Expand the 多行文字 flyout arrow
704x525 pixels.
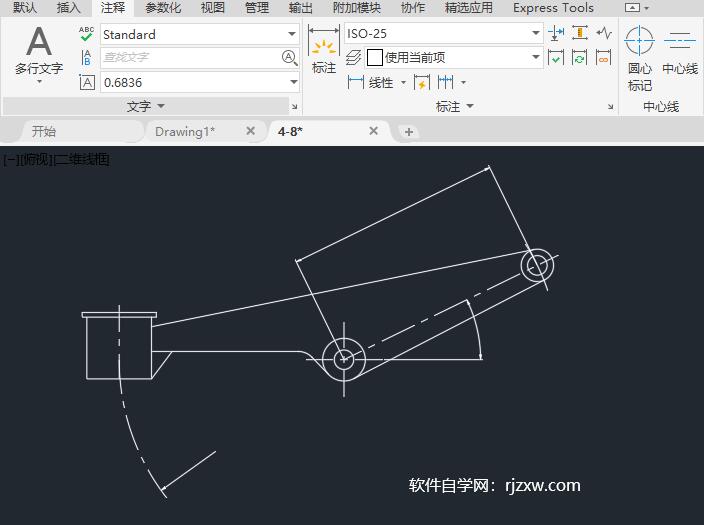coord(39,82)
